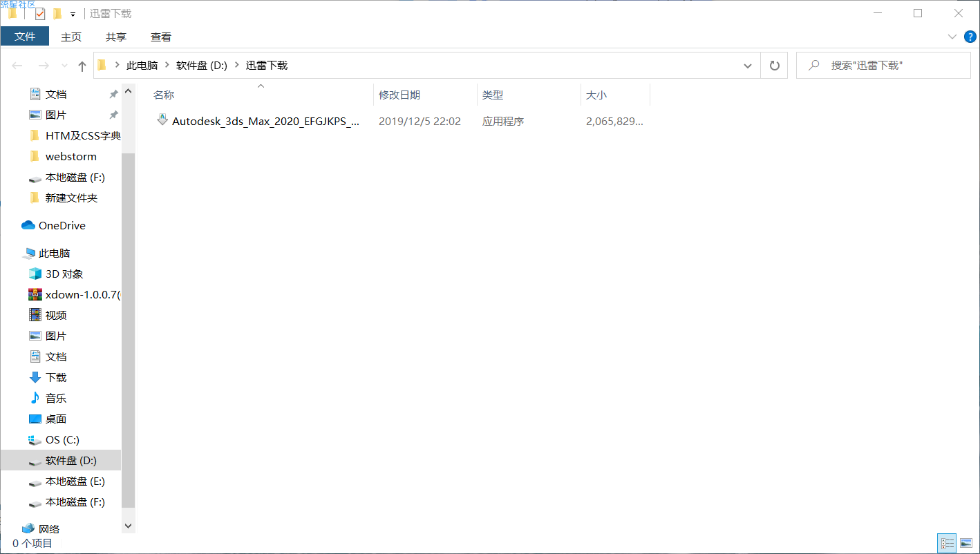Open the OS (C:) drive
Viewport: 980px width, 554px height.
coord(62,439)
